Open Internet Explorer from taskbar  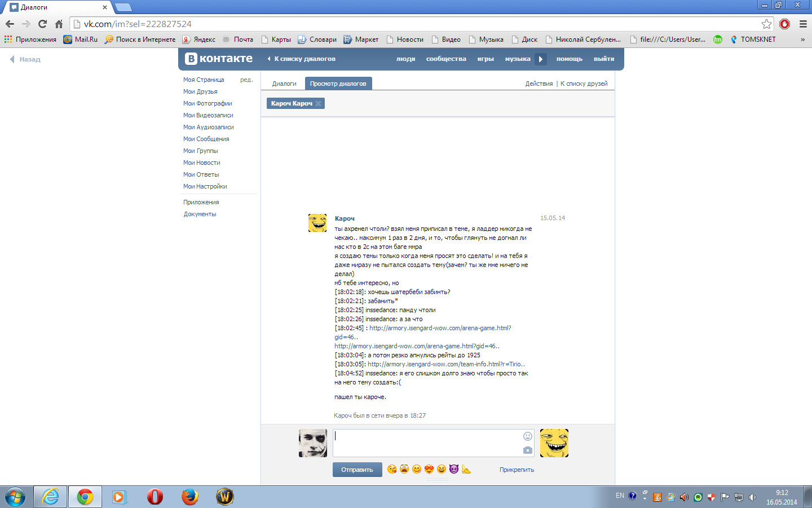(51, 497)
